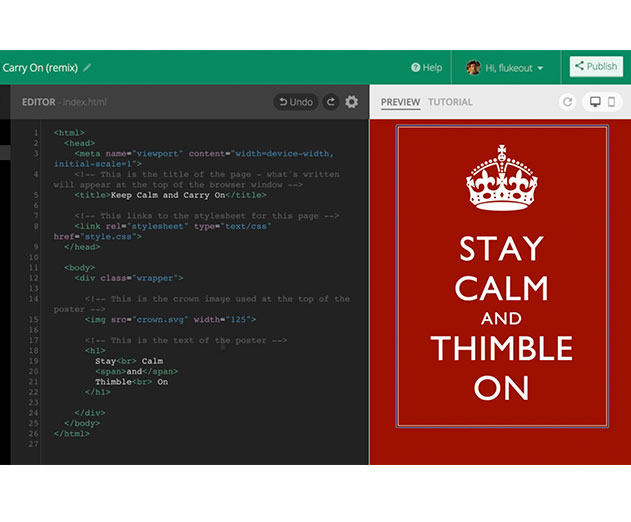
Task: Click the crown image in the preview
Action: tap(501, 177)
